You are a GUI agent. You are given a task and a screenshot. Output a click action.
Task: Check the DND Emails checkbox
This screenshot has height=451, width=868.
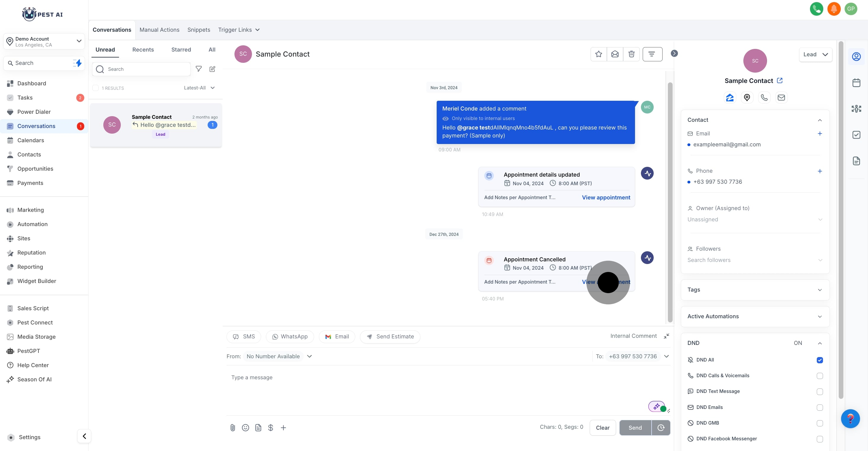(819, 407)
